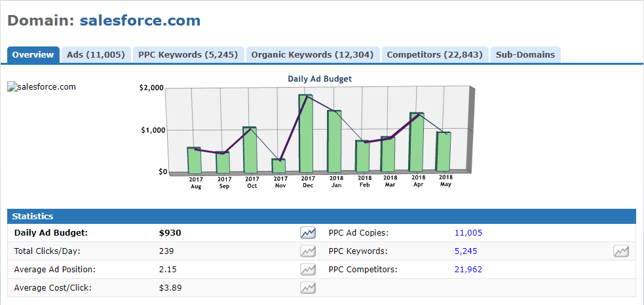
Task: Click the 2018 Feb axis label
Action: [x=364, y=182]
